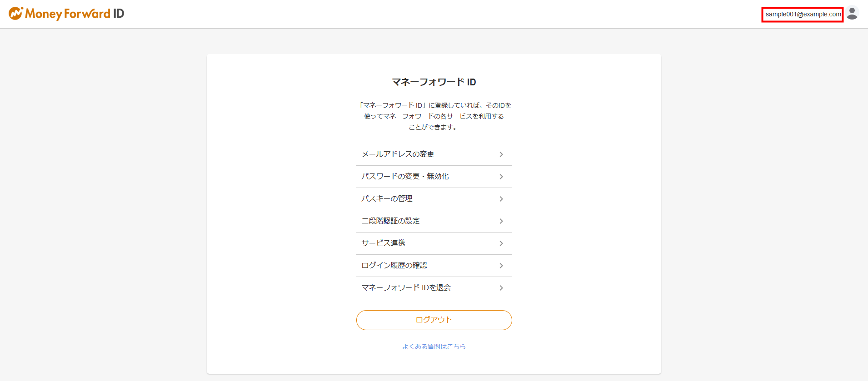868x381 pixels.
Task: Click the sample001@example.com account email
Action: click(803, 14)
